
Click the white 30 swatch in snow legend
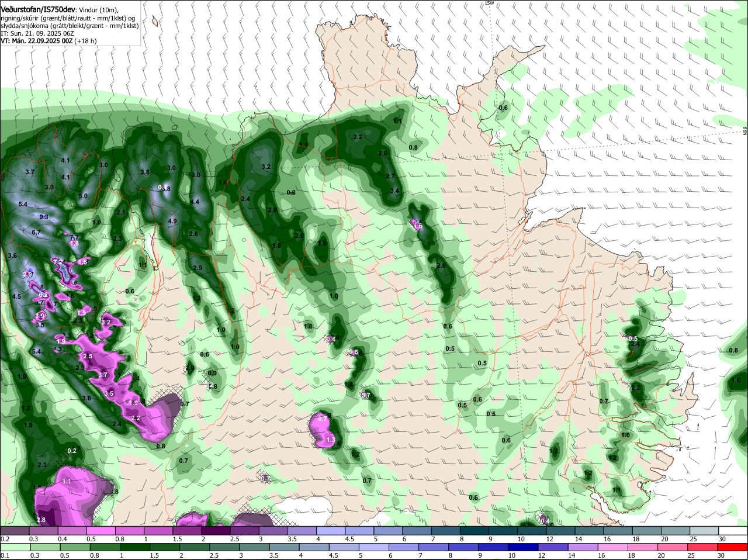733,531
